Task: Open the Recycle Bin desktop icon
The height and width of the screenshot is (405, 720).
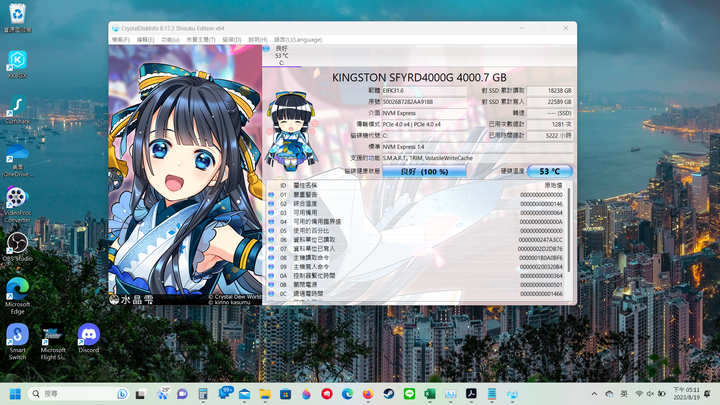Action: coord(17,17)
